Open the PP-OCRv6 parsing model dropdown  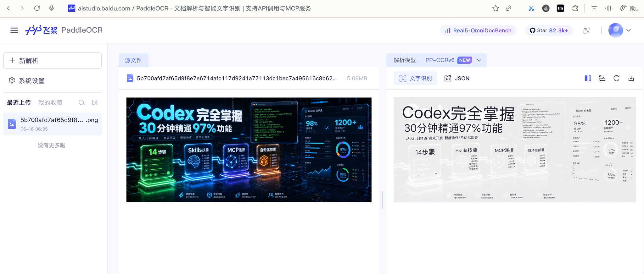pyautogui.click(x=454, y=60)
